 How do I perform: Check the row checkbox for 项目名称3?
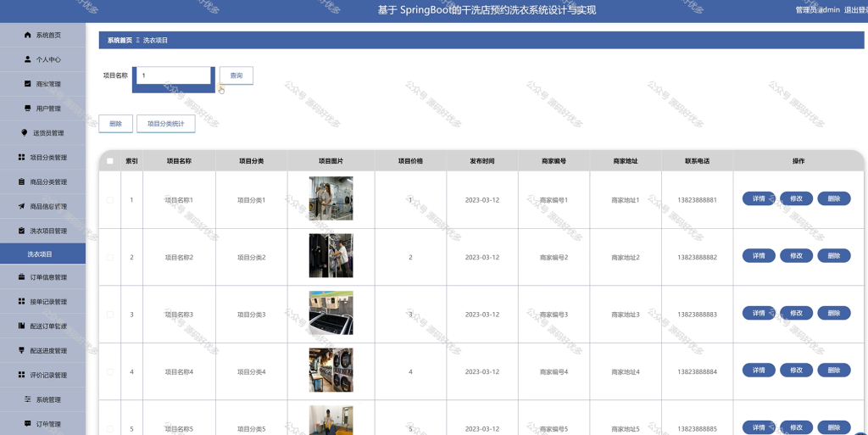point(109,315)
